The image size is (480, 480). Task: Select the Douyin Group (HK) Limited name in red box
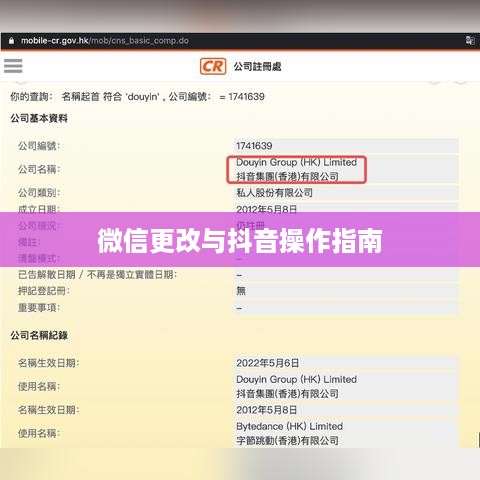(296, 162)
